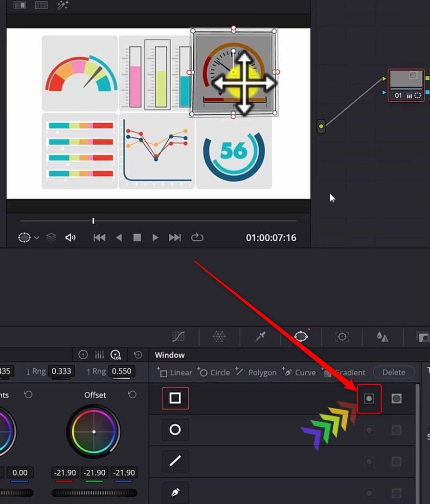Viewport: 430px width, 504px height.
Task: Toggle loop playback in the viewer
Action: (x=197, y=237)
